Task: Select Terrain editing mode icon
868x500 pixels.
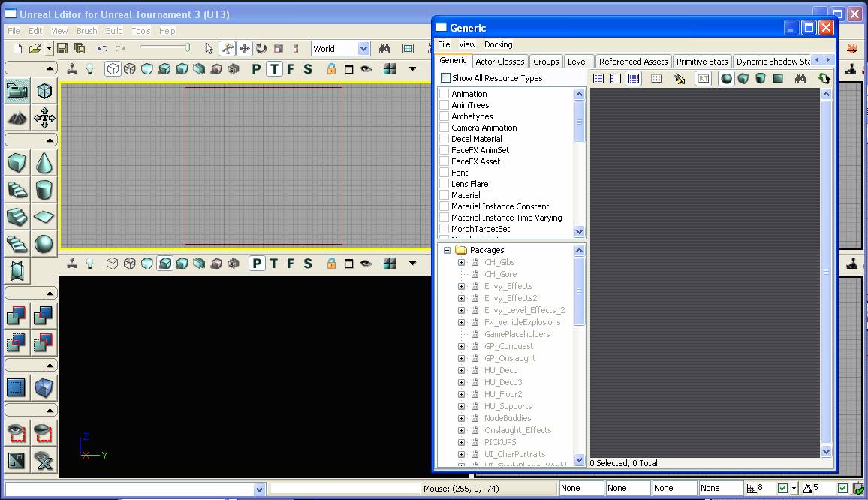Action: [x=17, y=118]
